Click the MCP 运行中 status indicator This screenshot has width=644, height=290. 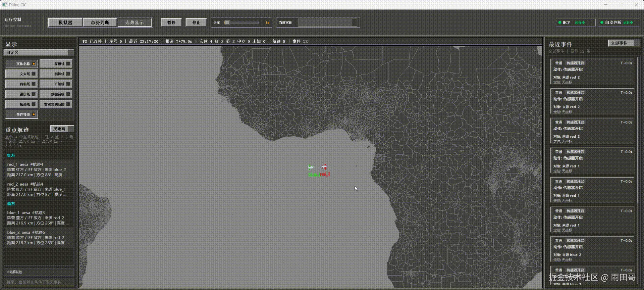tap(576, 22)
